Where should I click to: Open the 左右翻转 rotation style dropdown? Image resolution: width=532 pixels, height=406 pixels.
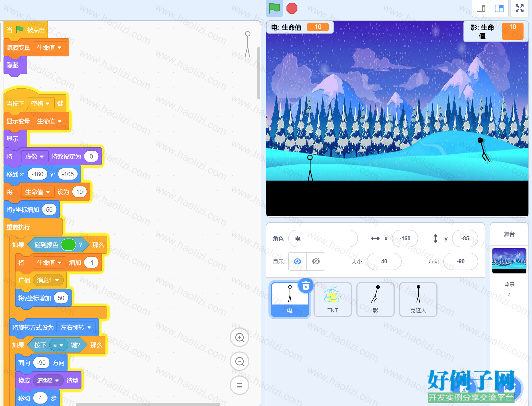pyautogui.click(x=76, y=327)
